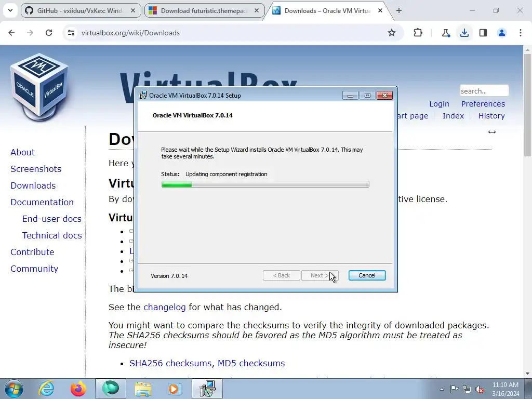Select 'Updating component registration' status text
The width and height of the screenshot is (532, 399).
tap(227, 174)
